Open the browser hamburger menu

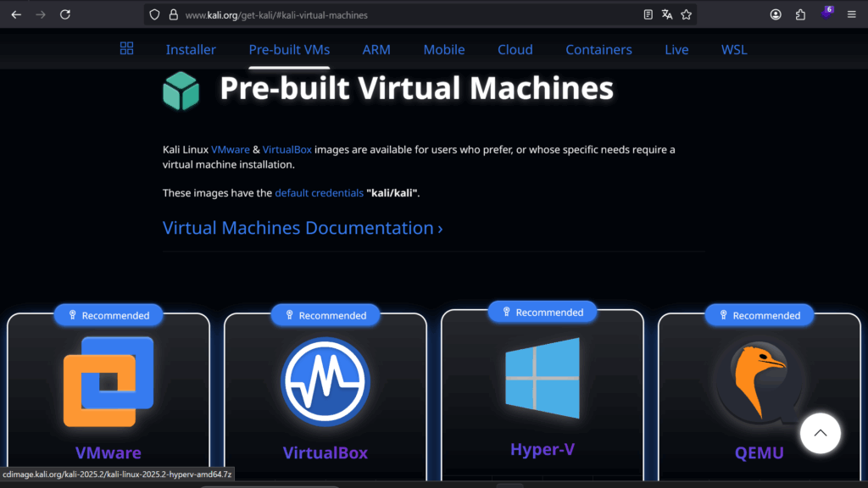[x=851, y=15]
